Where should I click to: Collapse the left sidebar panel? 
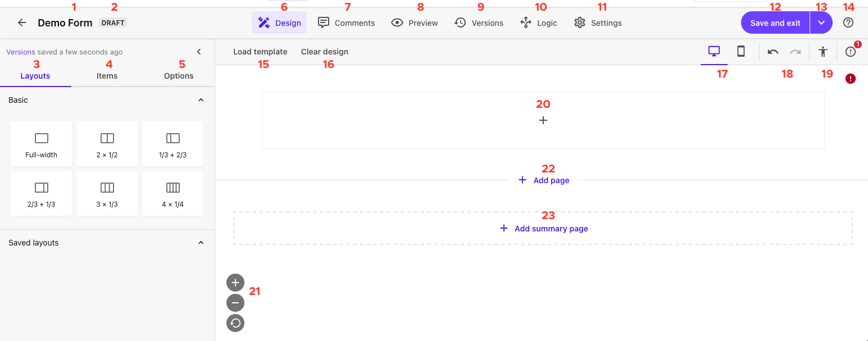click(x=199, y=51)
